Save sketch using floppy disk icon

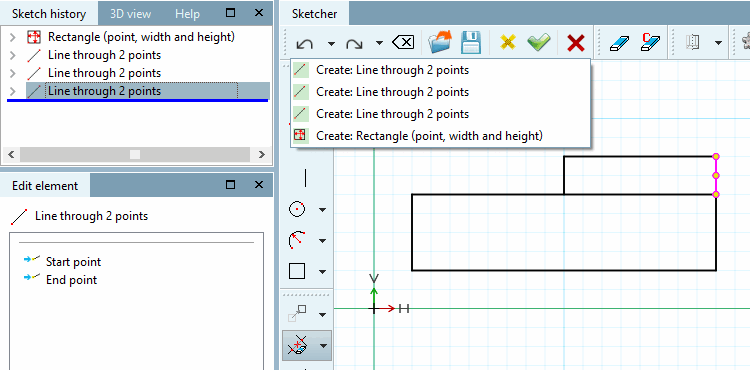tap(471, 43)
